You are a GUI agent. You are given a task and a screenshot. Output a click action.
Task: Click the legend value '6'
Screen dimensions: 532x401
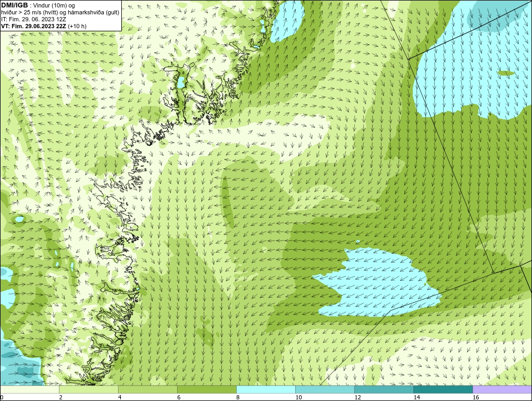[179, 397]
